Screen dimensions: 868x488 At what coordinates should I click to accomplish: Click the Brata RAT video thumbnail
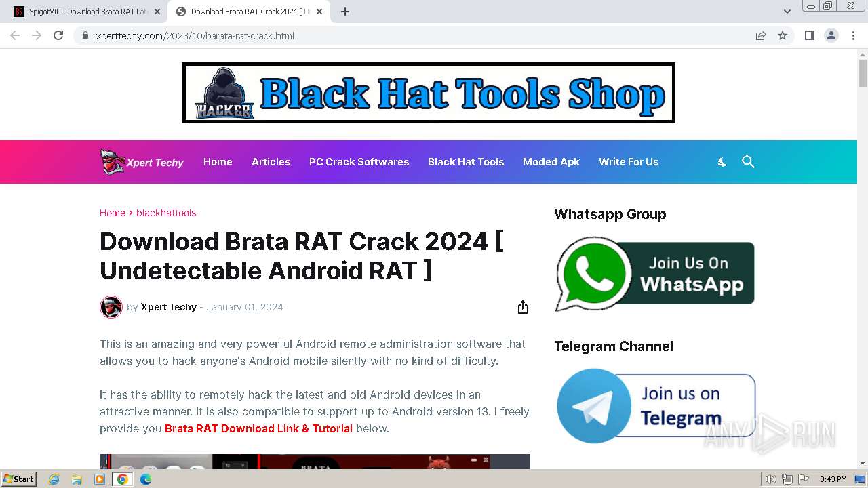[x=315, y=462]
